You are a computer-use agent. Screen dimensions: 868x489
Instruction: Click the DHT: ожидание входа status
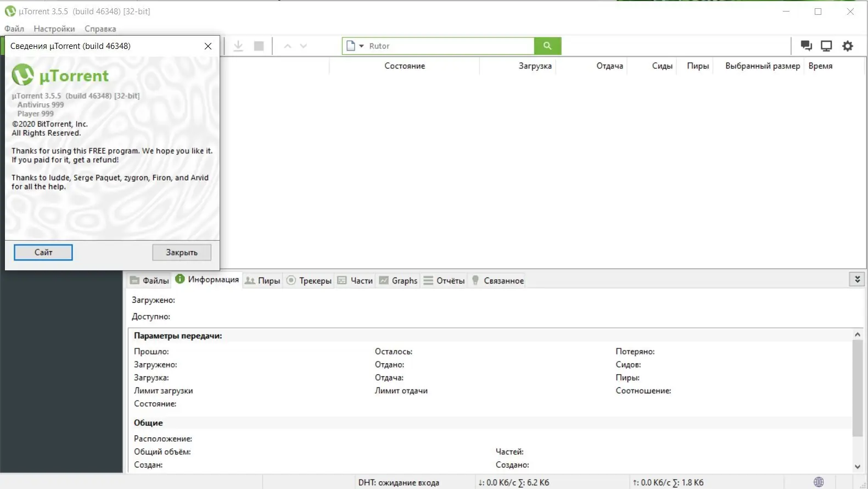pyautogui.click(x=399, y=482)
